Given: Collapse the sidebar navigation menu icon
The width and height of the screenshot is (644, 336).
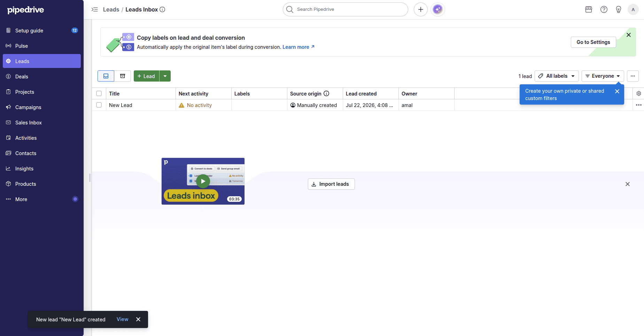Looking at the screenshot, I should tap(95, 9).
